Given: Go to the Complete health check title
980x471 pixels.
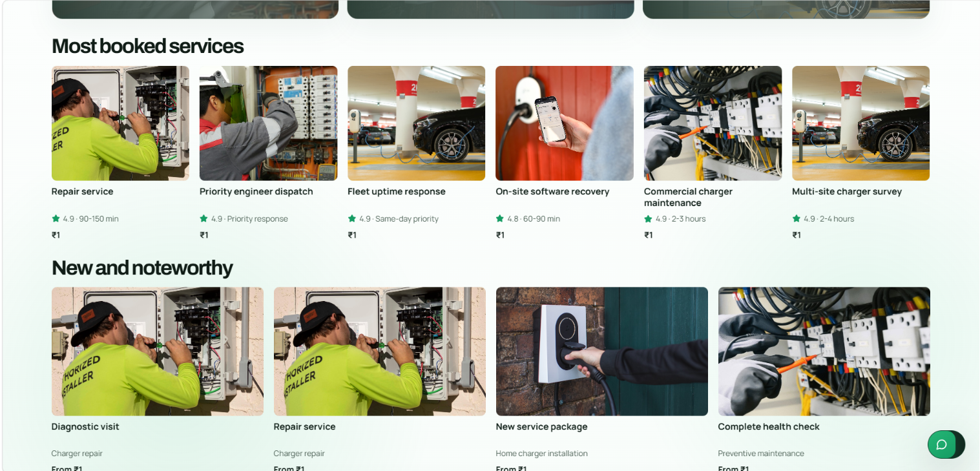Looking at the screenshot, I should 769,427.
